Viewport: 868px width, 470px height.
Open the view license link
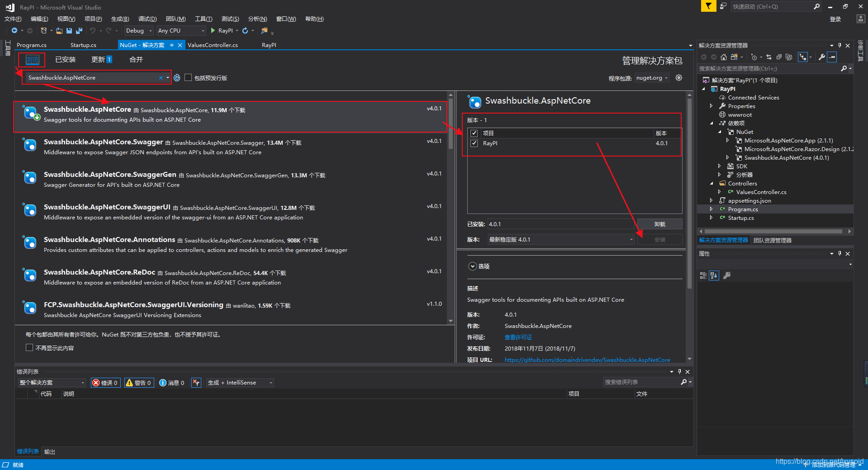[518, 337]
